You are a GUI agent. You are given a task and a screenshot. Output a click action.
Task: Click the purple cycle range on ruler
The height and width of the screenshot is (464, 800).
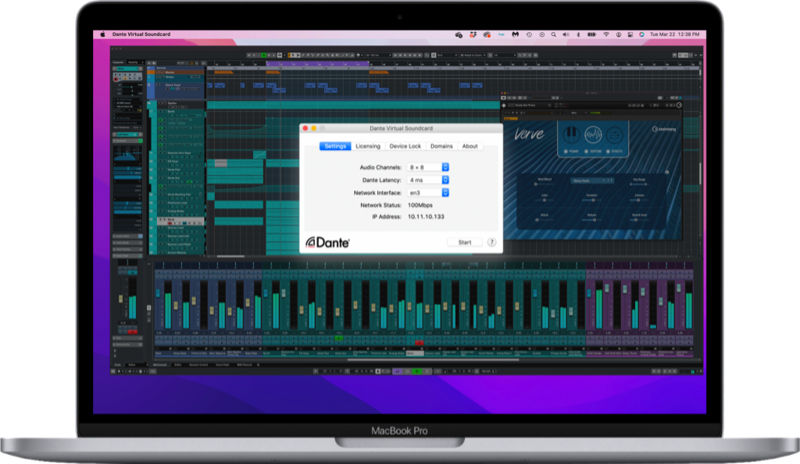click(317, 64)
